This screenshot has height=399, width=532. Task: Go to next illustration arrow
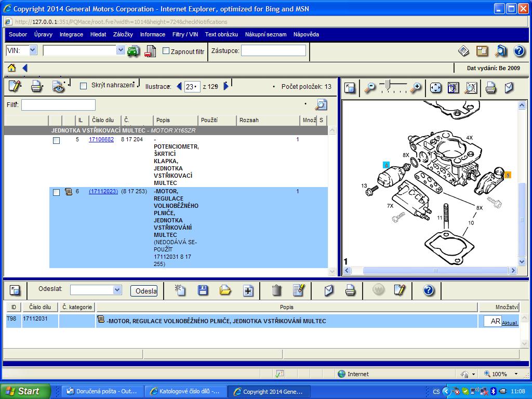point(226,87)
